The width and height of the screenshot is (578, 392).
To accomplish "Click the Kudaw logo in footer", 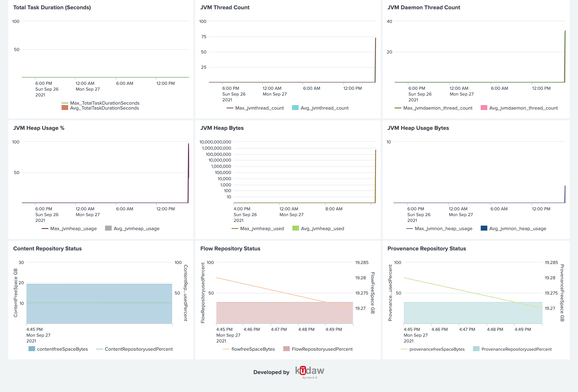I will pos(310,372).
